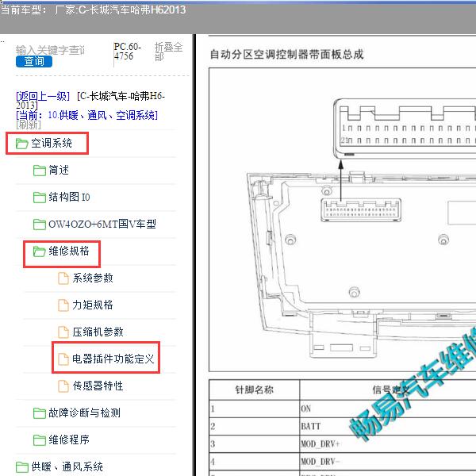Viewport: 476px width, 476px height.
Task: Expand the 故障诊断与检测 folder
Action: point(84,413)
